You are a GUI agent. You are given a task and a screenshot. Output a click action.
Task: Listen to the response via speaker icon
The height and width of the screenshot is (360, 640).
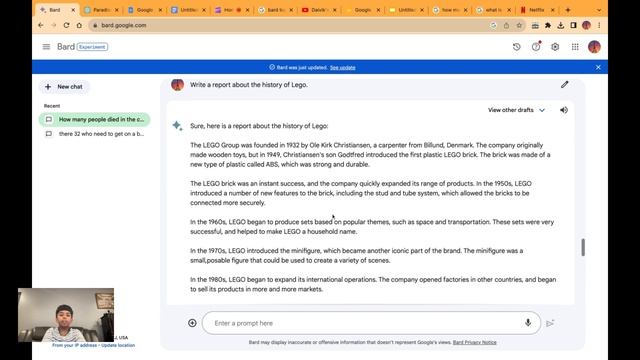pyautogui.click(x=564, y=110)
